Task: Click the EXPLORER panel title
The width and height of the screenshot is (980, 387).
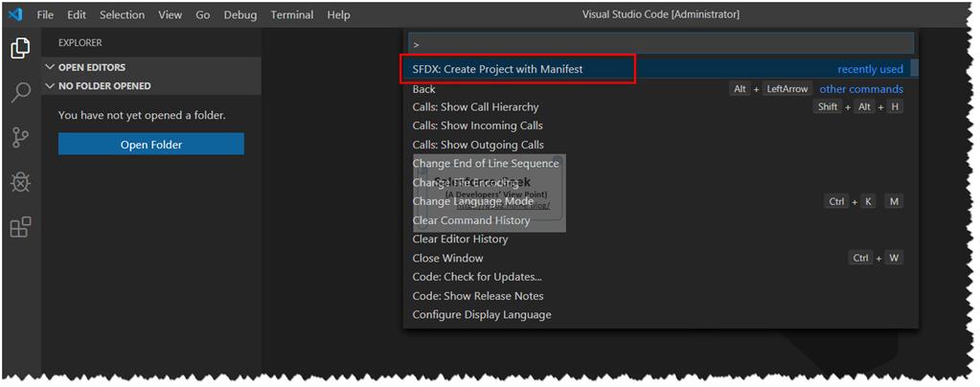Action: pyautogui.click(x=80, y=42)
